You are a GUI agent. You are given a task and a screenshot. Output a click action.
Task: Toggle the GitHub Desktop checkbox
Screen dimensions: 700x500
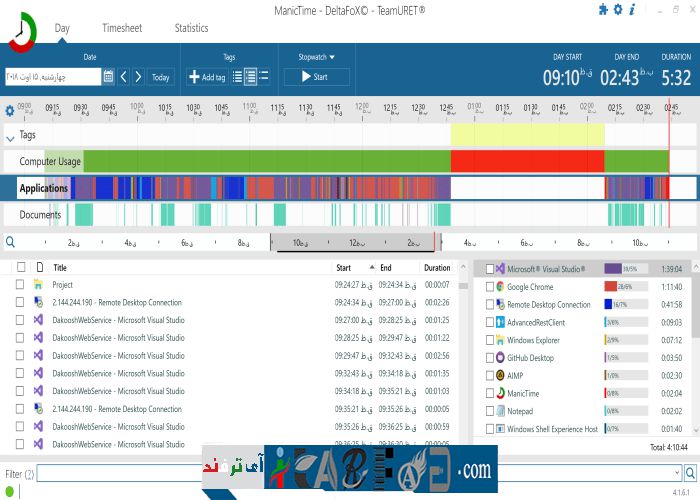point(489,357)
